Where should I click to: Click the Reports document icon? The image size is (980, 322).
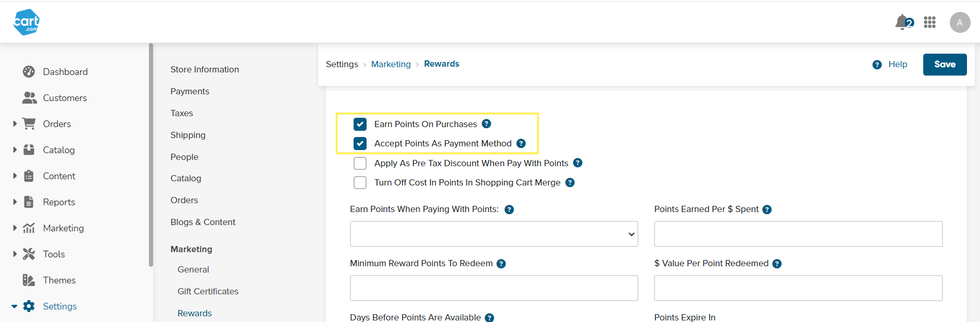click(29, 202)
